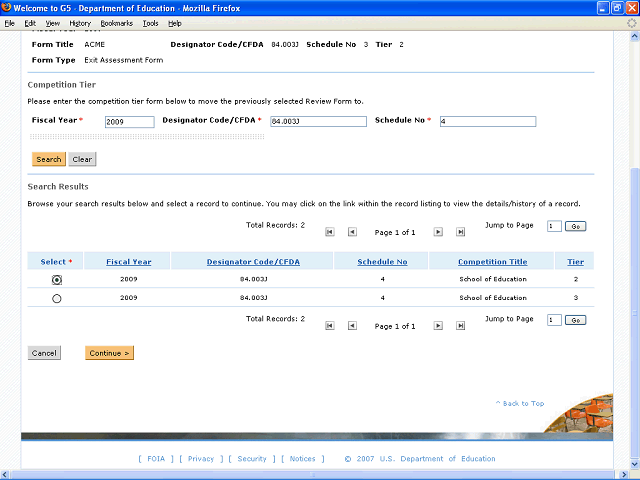The width and height of the screenshot is (640, 480).
Task: Click the Firefox logo in title bar
Action: click(6, 7)
